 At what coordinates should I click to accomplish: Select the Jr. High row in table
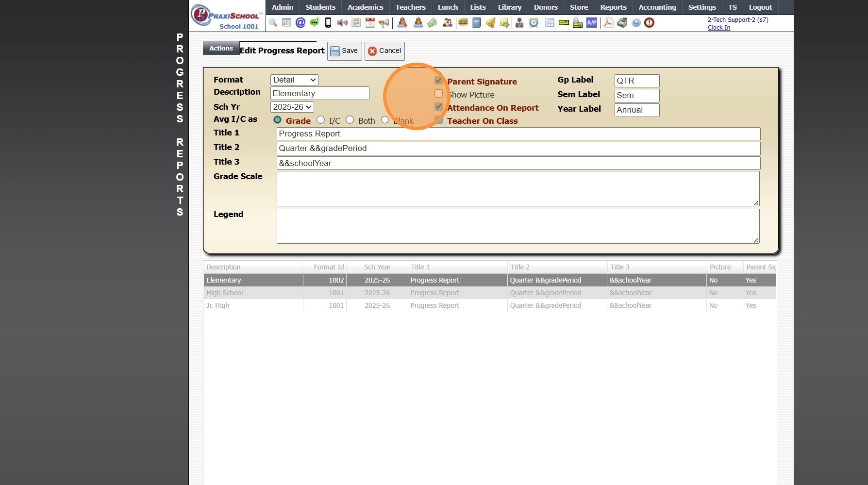point(489,305)
